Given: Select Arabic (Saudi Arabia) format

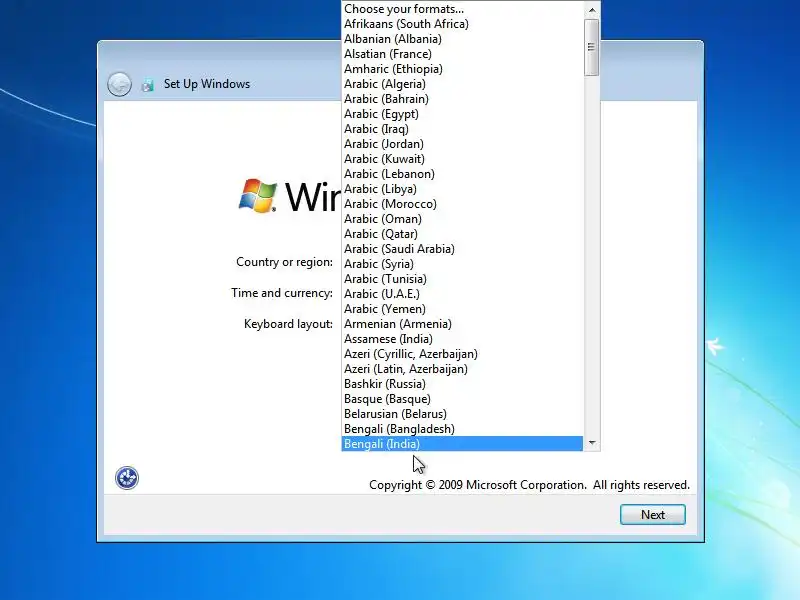Looking at the screenshot, I should coord(462,249).
